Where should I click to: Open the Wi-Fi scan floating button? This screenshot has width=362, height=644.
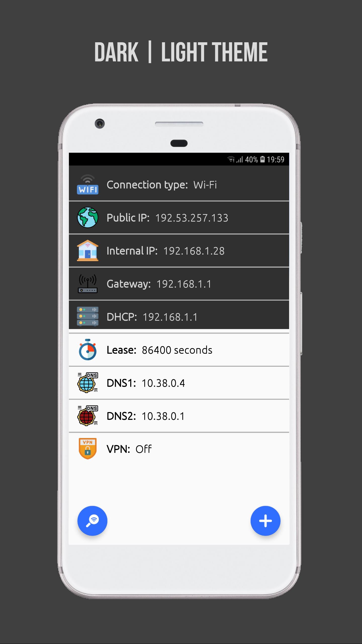pos(92,521)
